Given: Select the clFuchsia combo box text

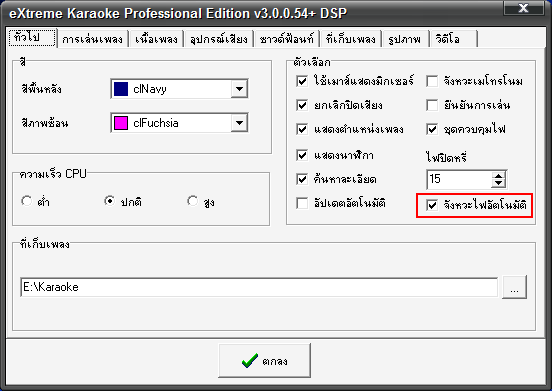Looking at the screenshot, I should 156,123.
